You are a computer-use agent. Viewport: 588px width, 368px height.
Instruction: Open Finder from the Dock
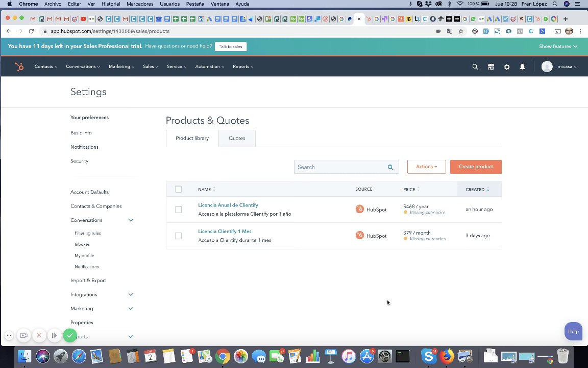click(x=24, y=356)
